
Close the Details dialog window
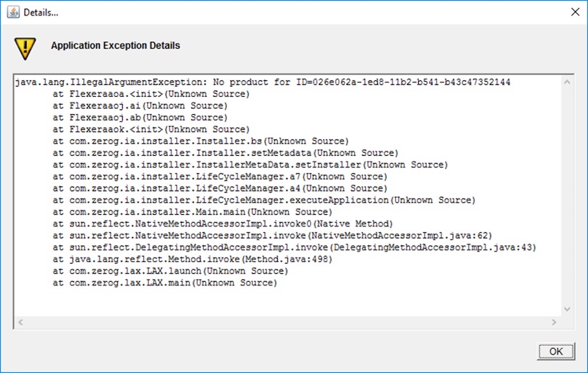(575, 12)
